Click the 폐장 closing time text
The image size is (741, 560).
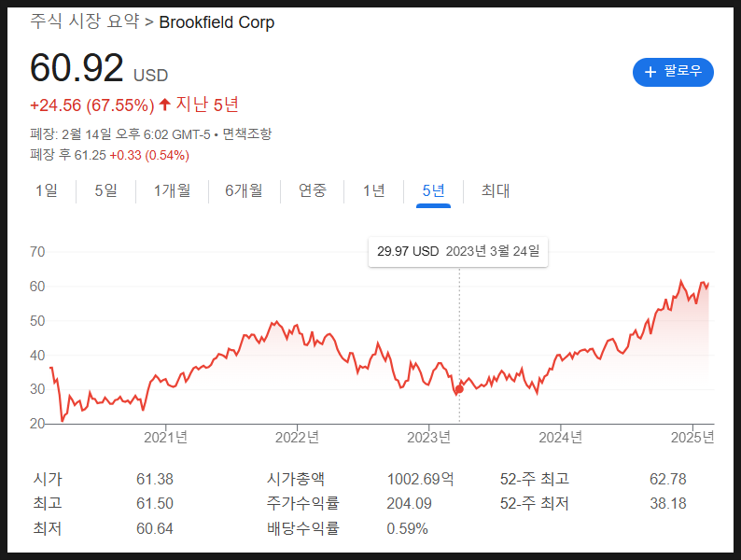tap(120, 134)
